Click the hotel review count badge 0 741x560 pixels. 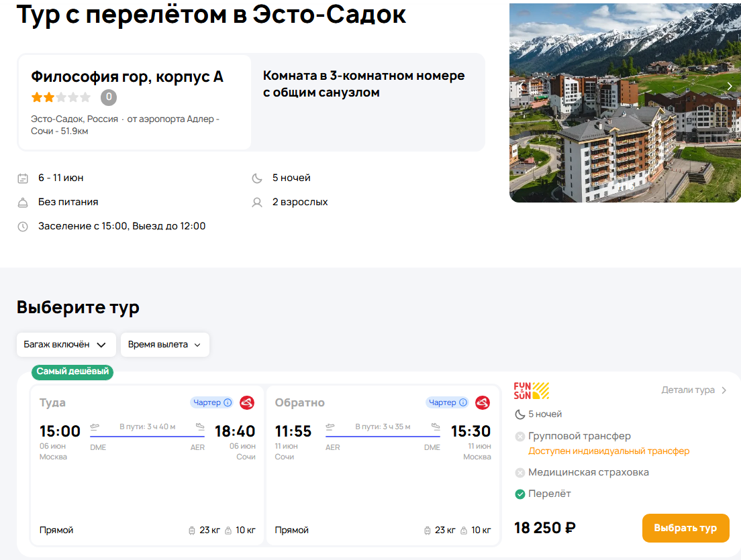[109, 97]
